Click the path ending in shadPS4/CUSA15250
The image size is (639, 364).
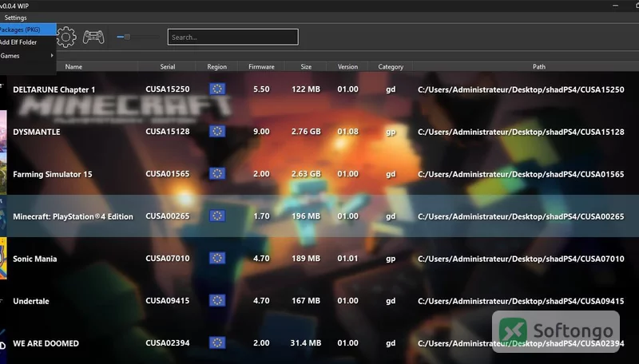[x=521, y=89]
